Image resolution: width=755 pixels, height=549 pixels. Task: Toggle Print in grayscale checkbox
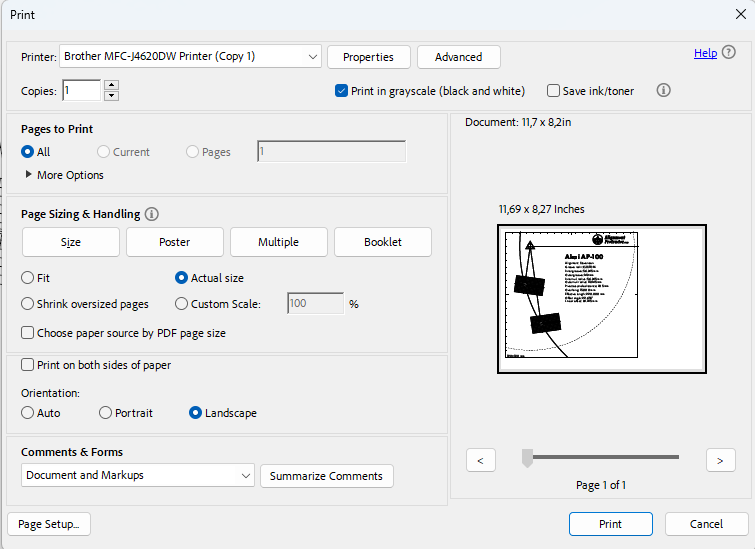pos(342,91)
